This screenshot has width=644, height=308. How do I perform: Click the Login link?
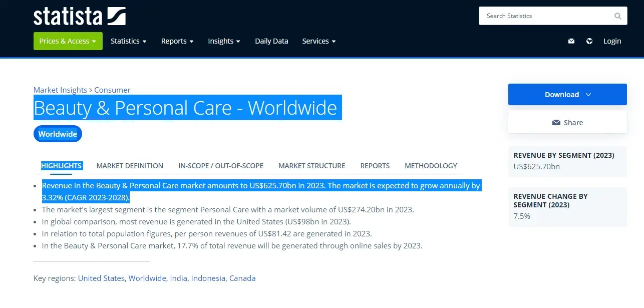612,41
